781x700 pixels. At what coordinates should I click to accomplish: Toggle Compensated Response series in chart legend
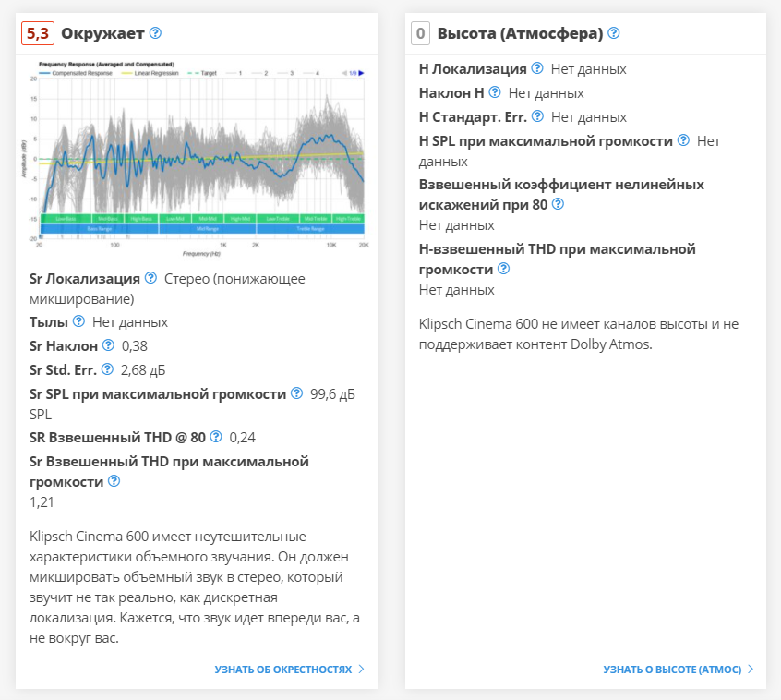[74, 72]
